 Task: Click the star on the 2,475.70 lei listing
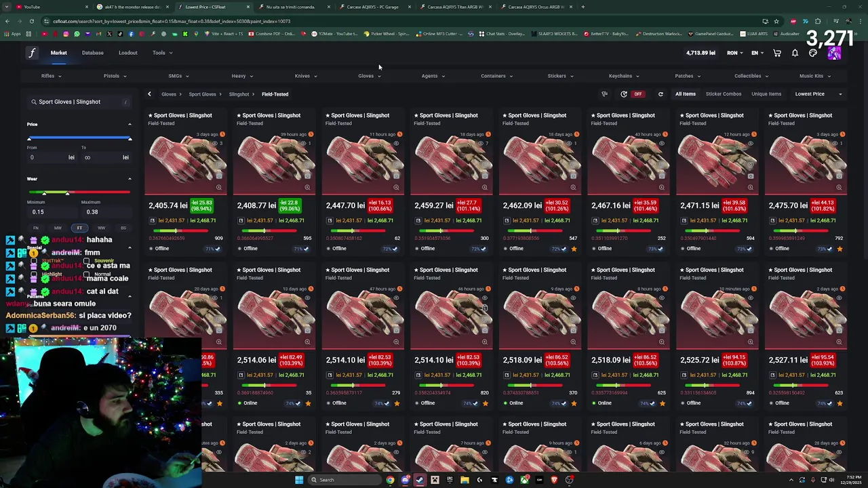tap(840, 249)
